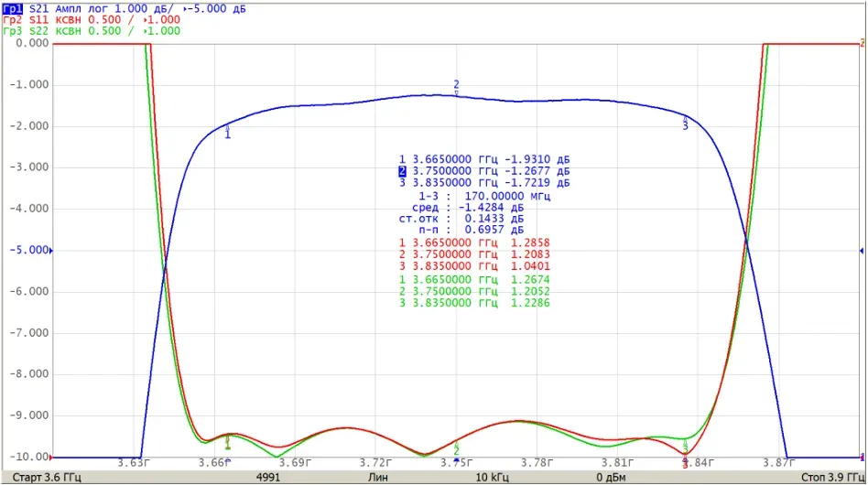This screenshot has height=485, width=868.
Task: Click the -6.000 Y-axis label
Action: pos(29,291)
